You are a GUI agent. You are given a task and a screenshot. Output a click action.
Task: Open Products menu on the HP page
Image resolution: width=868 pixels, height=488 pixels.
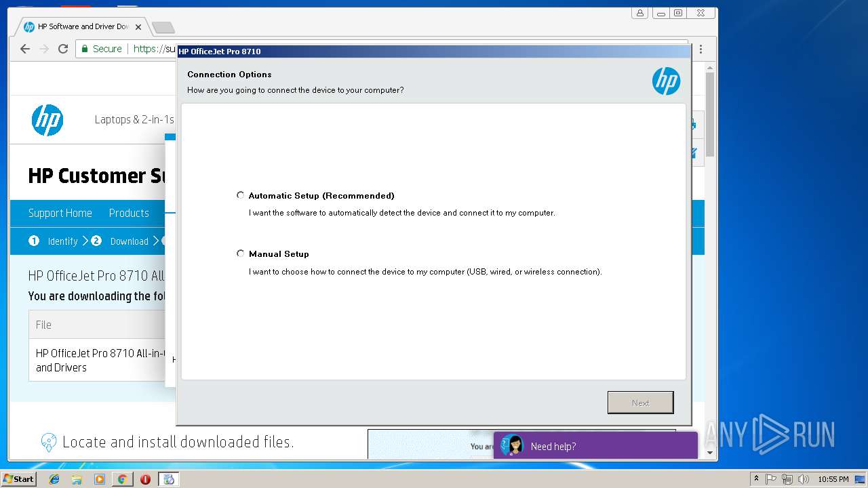(x=129, y=213)
